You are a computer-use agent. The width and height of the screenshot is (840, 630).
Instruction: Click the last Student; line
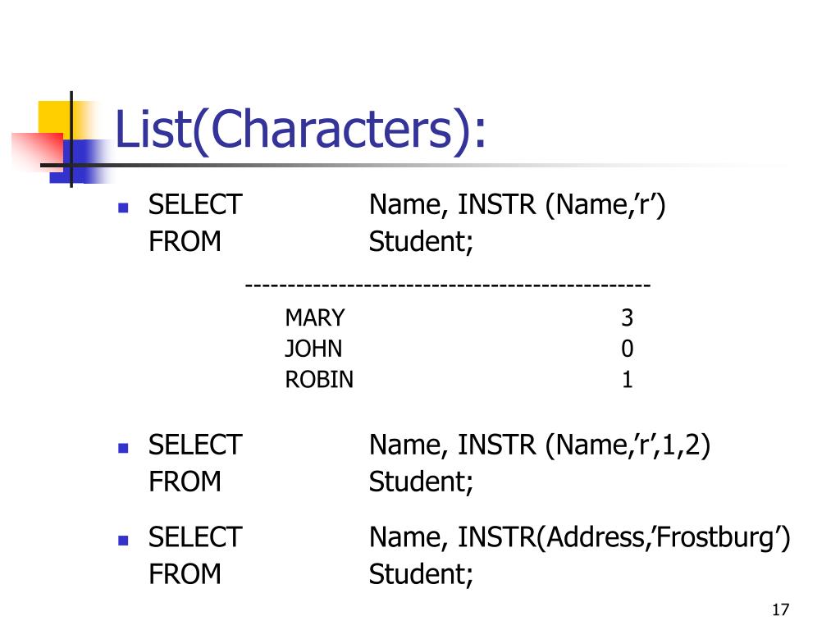(x=421, y=574)
